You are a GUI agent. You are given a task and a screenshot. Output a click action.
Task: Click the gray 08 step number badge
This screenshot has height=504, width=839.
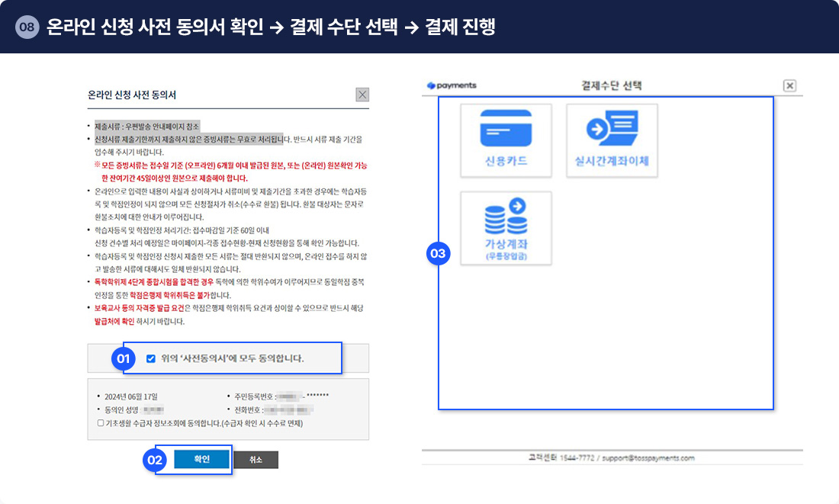(x=27, y=27)
